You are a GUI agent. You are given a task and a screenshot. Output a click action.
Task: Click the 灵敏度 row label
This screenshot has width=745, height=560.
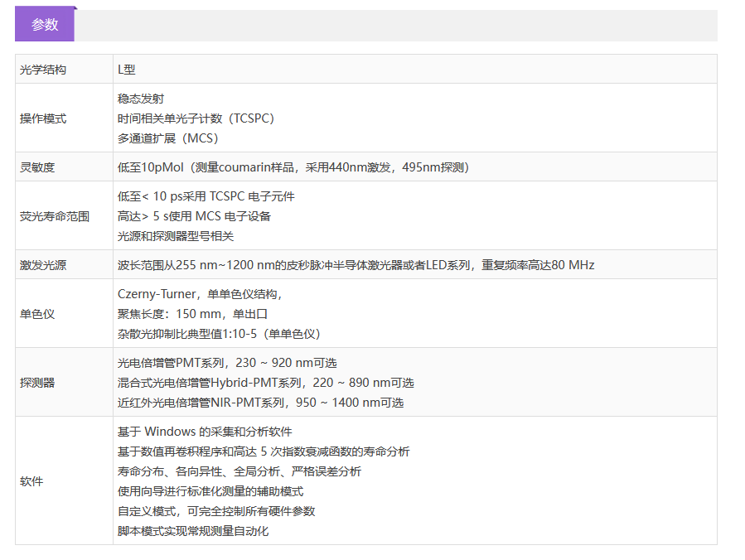point(37,167)
